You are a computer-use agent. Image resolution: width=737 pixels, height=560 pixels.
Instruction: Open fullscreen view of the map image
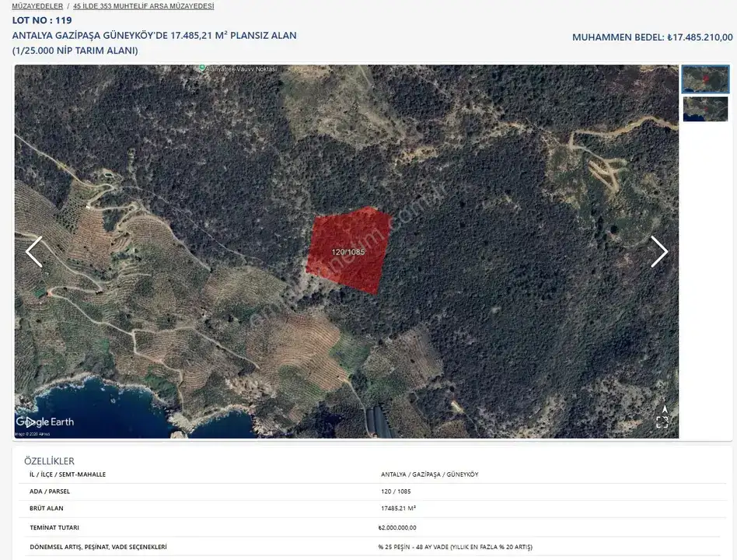pos(662,422)
